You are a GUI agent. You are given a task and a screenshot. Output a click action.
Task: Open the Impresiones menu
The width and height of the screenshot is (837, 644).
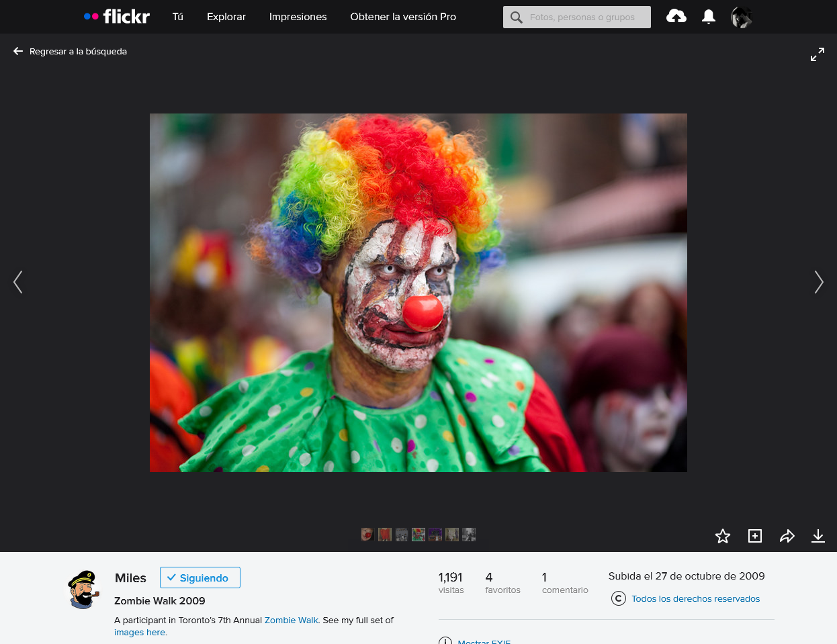(298, 17)
